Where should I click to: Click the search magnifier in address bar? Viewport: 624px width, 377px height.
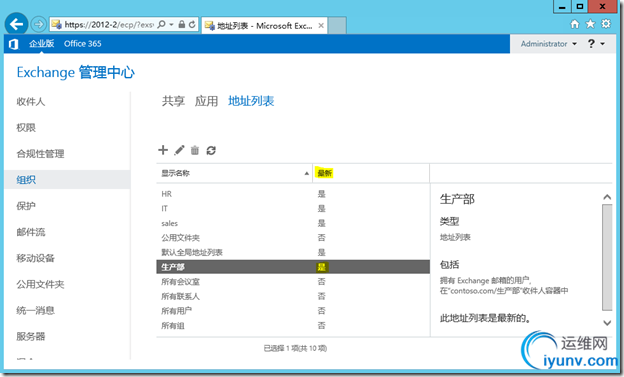click(162, 24)
